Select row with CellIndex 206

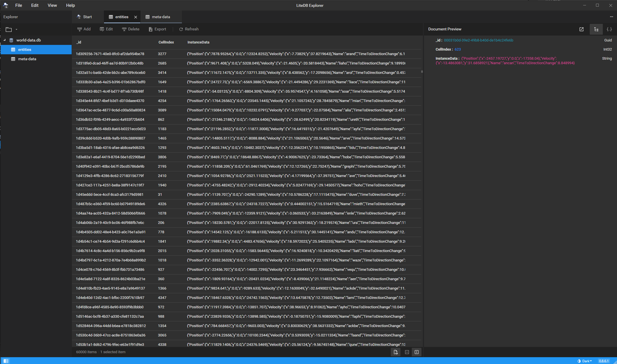(246, 222)
